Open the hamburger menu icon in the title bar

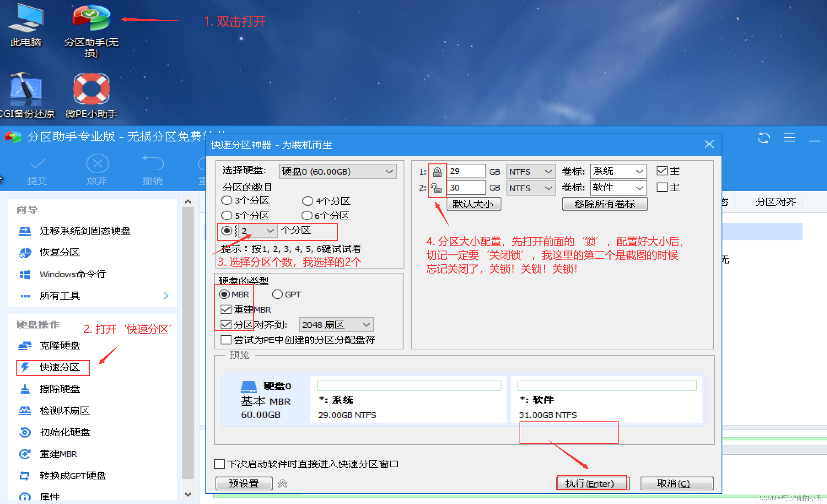[x=789, y=138]
